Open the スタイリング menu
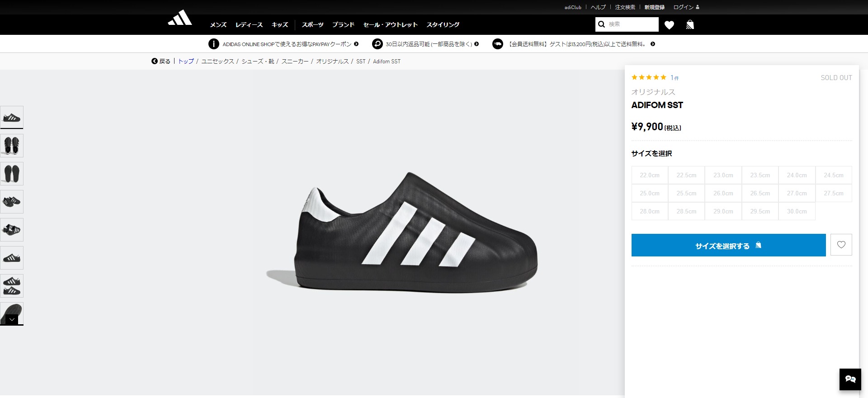 [443, 25]
